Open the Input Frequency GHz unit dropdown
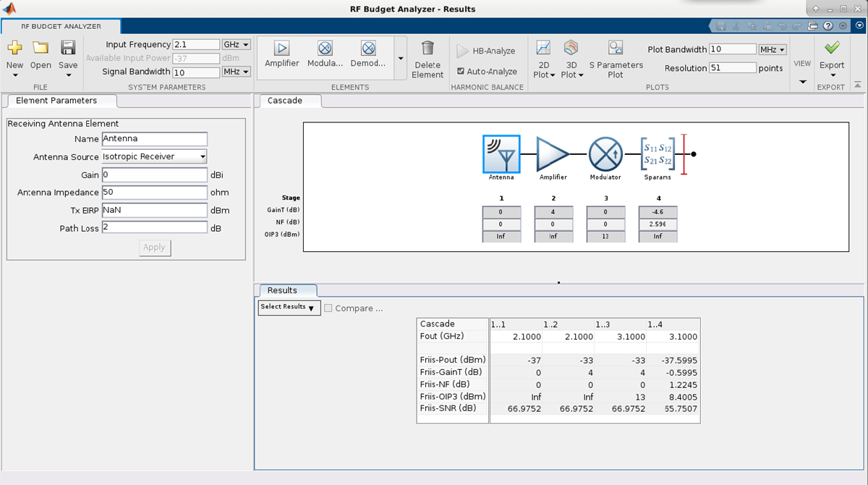Screen dimensions: 868x485 click(x=236, y=45)
